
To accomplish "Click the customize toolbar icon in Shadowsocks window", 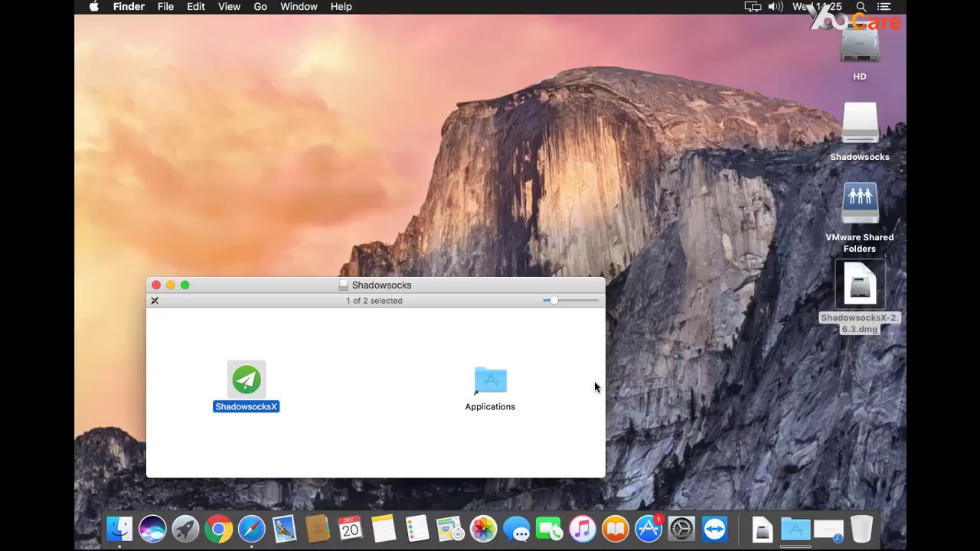I will coord(155,301).
